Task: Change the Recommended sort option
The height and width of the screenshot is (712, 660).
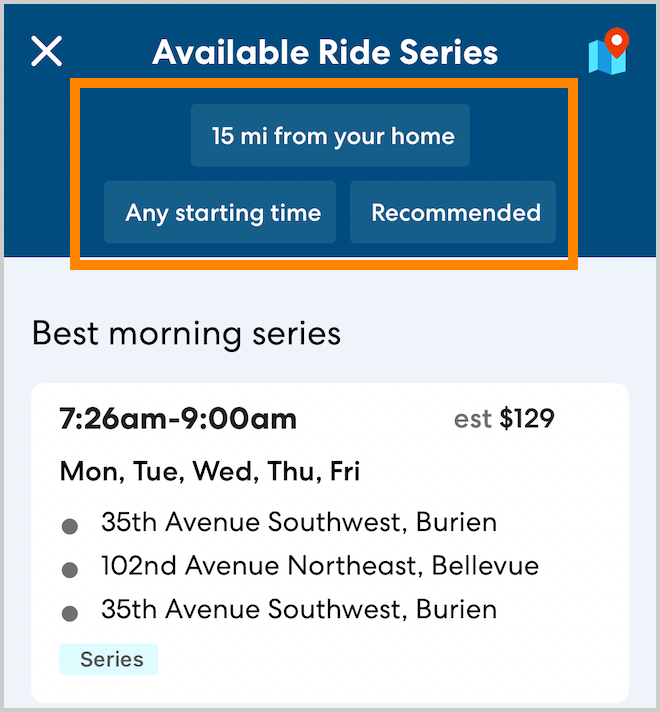Action: point(455,212)
